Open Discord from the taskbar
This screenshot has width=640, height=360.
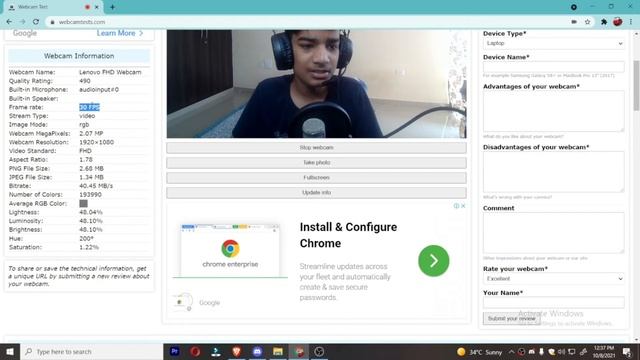(257, 351)
